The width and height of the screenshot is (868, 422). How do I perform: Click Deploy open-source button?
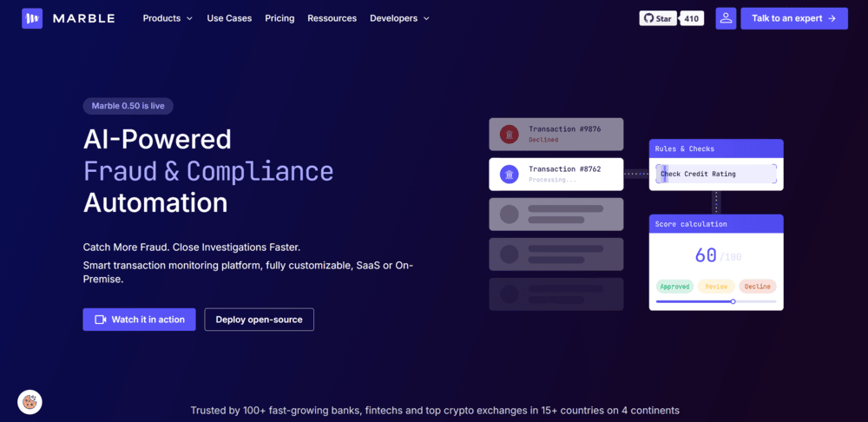coord(259,320)
